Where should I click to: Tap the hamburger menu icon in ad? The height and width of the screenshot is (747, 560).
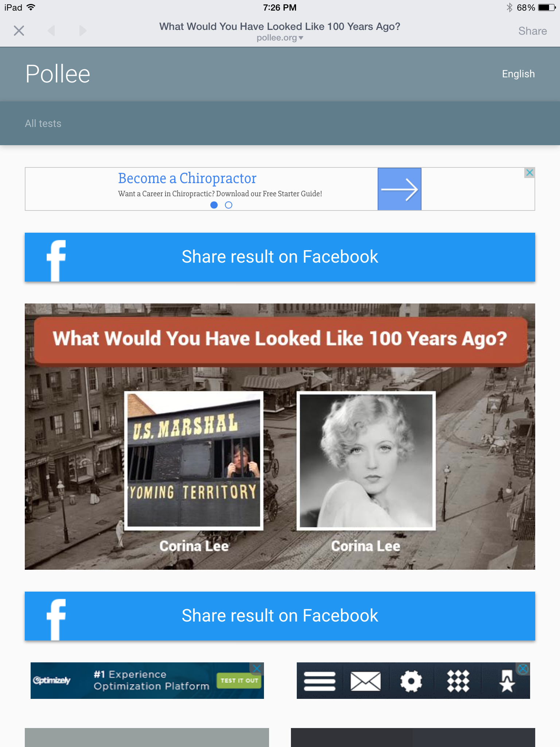320,681
